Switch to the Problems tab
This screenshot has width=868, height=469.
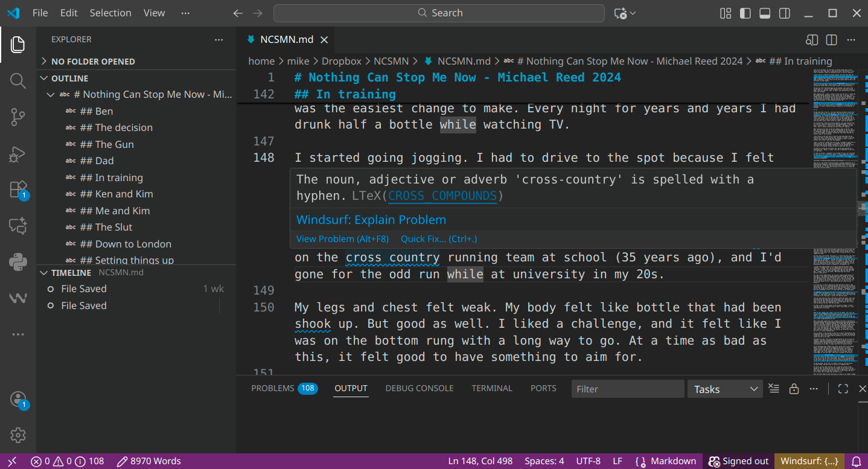[x=273, y=388]
